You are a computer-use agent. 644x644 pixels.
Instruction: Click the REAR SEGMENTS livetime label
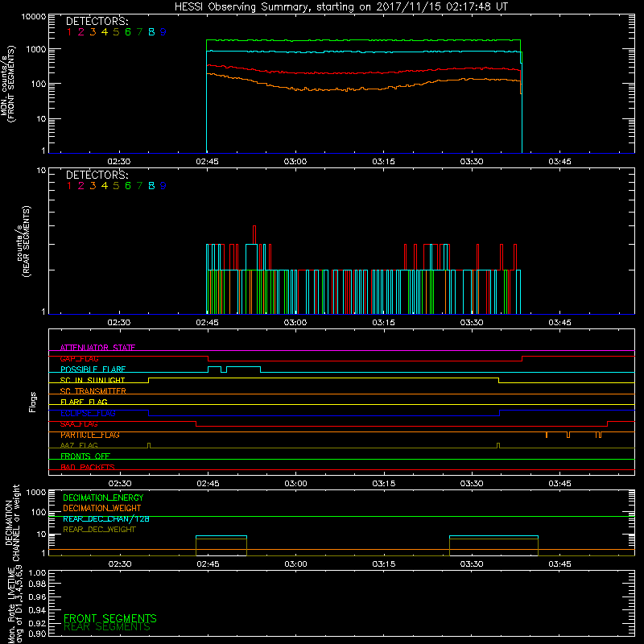pos(107,627)
